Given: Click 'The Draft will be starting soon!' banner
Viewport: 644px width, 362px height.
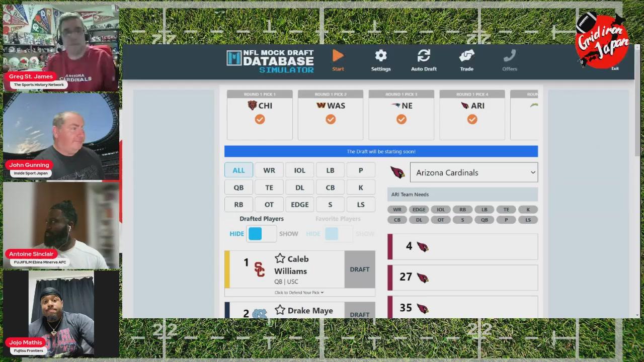Looking at the screenshot, I should 381,151.
